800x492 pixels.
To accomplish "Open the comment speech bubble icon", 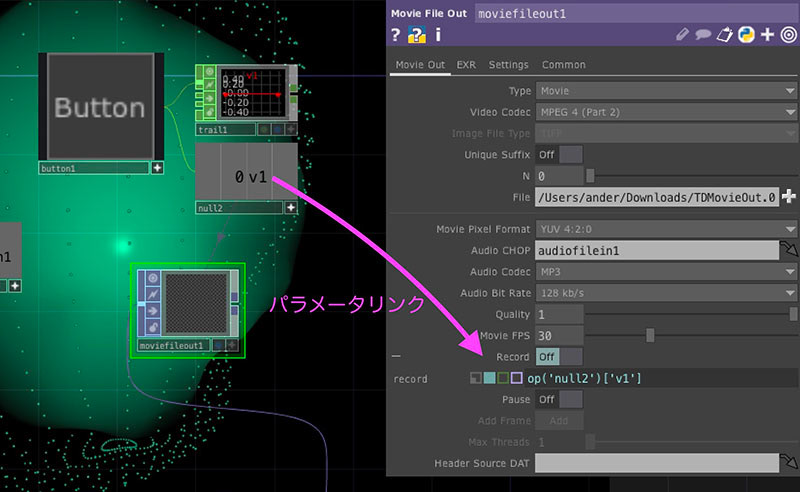I will [704, 35].
